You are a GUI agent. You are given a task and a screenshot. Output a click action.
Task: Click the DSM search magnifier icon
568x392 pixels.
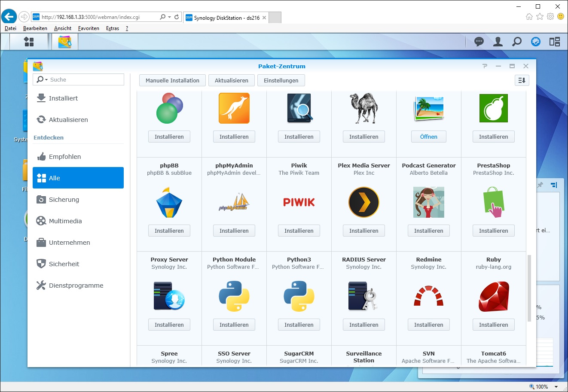coord(517,42)
